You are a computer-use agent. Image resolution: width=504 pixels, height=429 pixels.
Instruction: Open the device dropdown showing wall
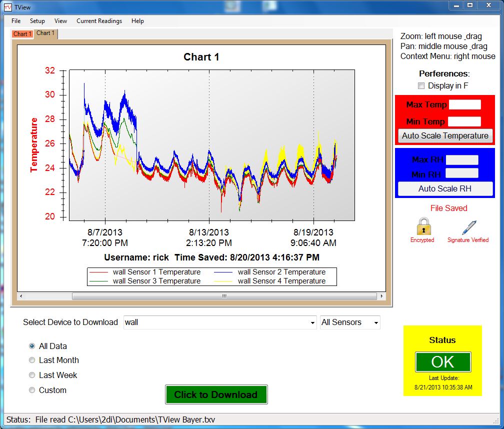220,322
